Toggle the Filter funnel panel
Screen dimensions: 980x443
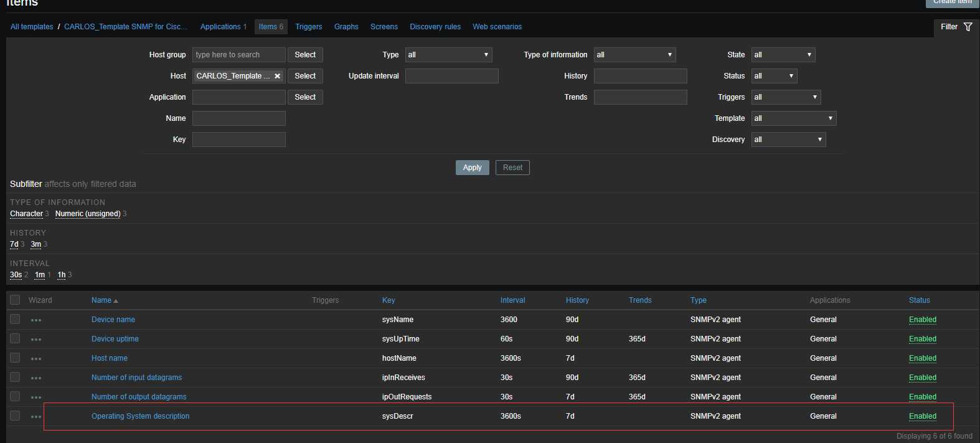pos(956,27)
